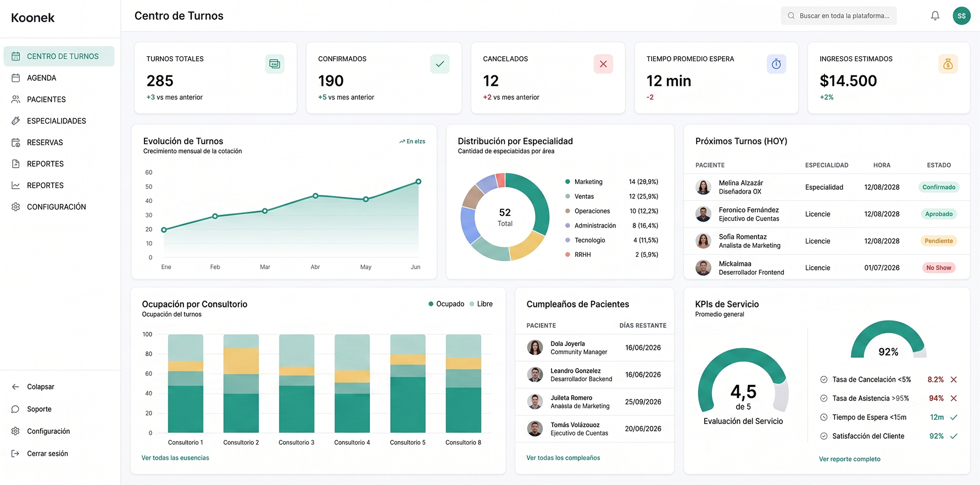980x485 pixels.
Task: Click the X icon next to Tasa de Cancelación
Action: coord(954,379)
